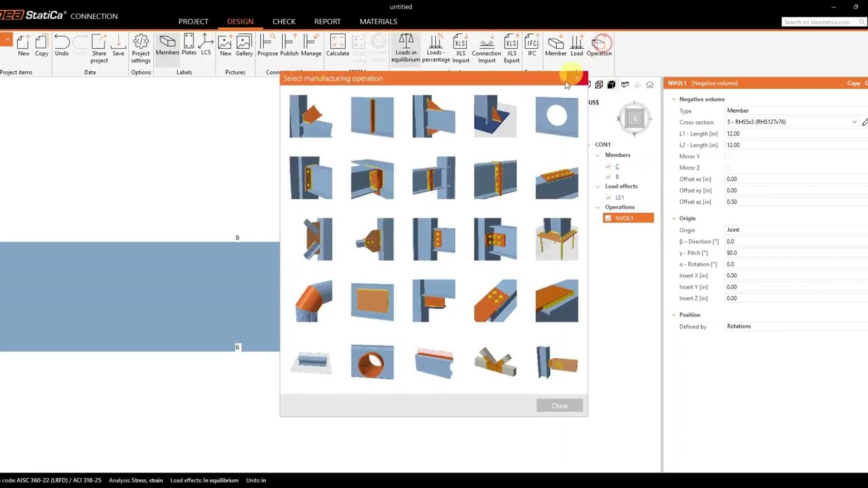Screen dimensions: 868x488
Task: Toggle LCS labels
Action: [x=205, y=46]
